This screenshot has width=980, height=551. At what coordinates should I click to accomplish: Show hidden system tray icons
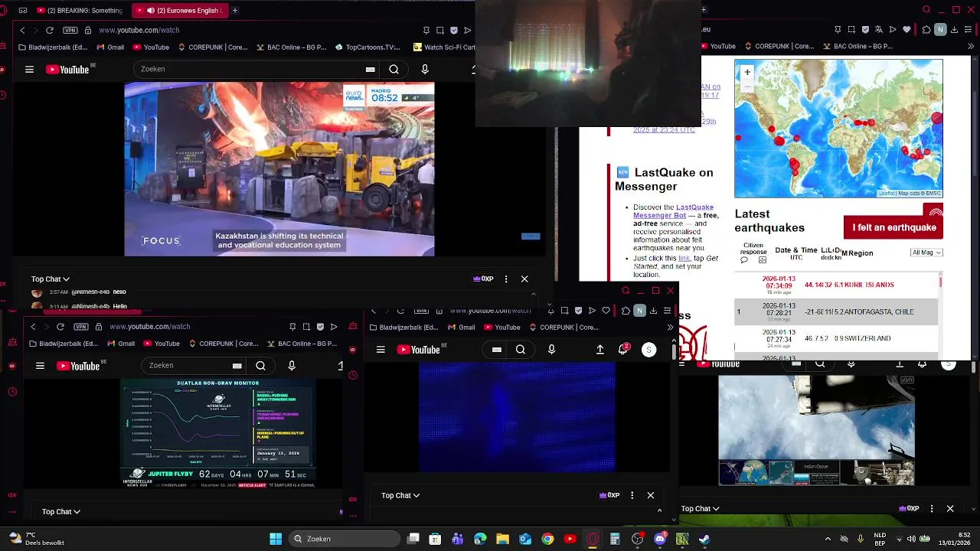point(828,539)
